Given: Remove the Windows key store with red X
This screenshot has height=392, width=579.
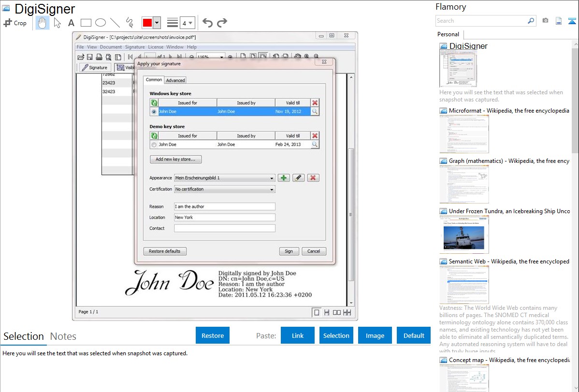Looking at the screenshot, I should pyautogui.click(x=315, y=102).
